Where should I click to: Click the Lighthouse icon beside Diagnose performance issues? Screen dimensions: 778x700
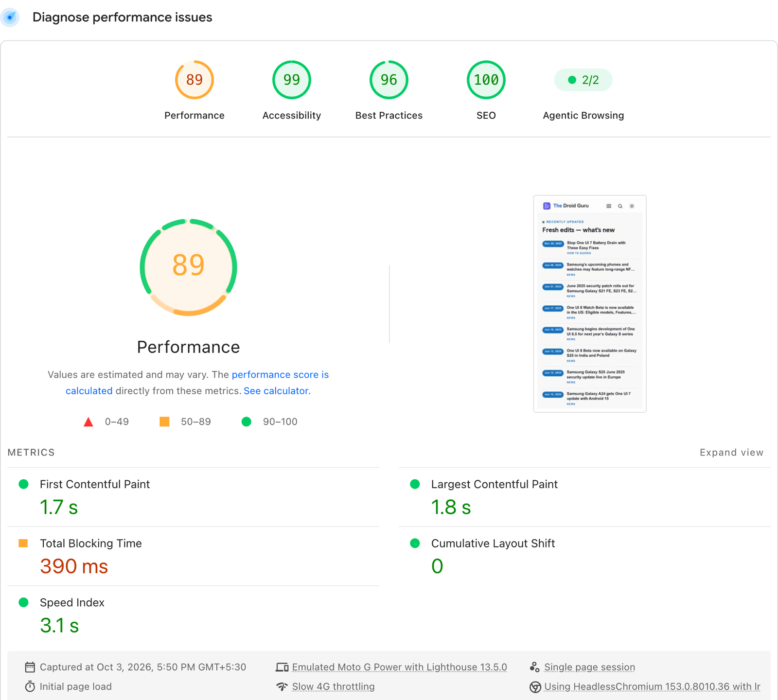click(10, 17)
